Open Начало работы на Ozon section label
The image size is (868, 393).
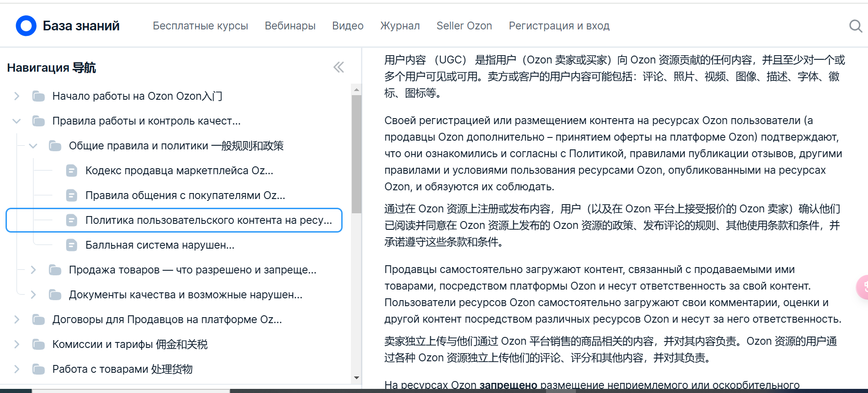(x=137, y=96)
